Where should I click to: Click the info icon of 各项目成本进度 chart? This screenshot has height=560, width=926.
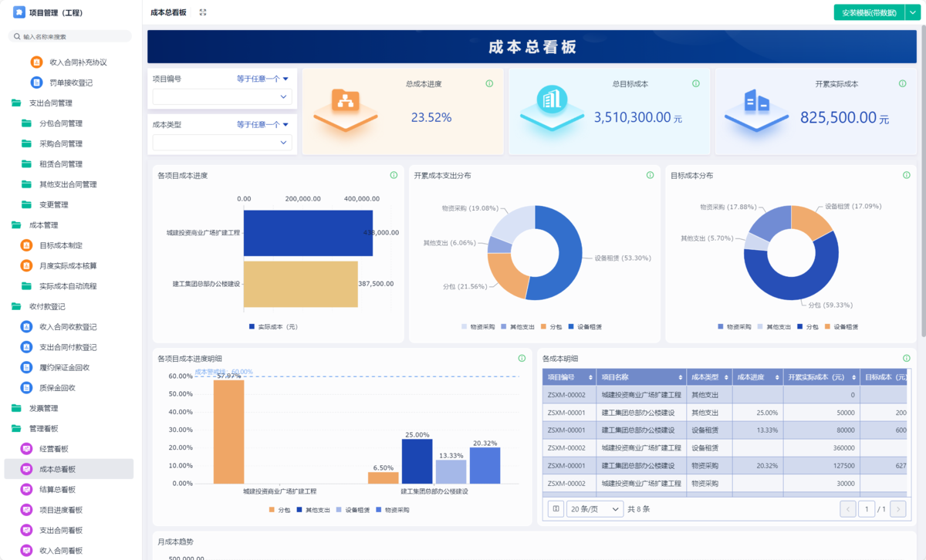click(x=394, y=175)
